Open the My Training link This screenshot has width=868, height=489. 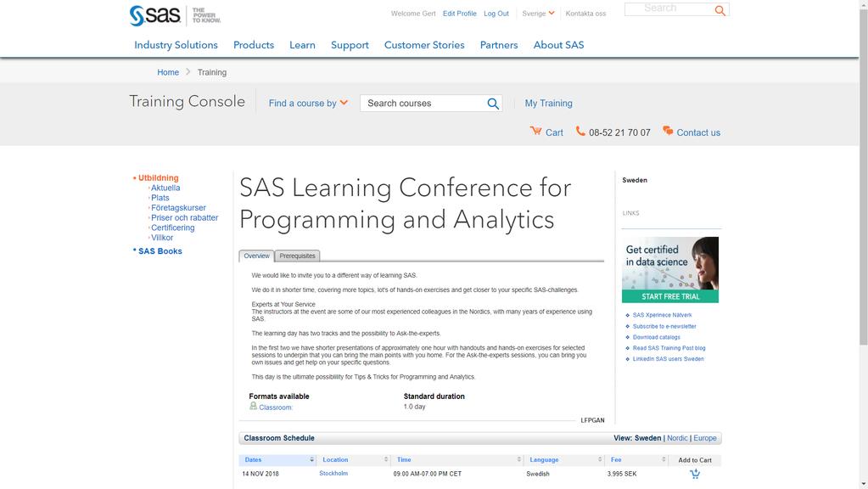click(x=549, y=104)
